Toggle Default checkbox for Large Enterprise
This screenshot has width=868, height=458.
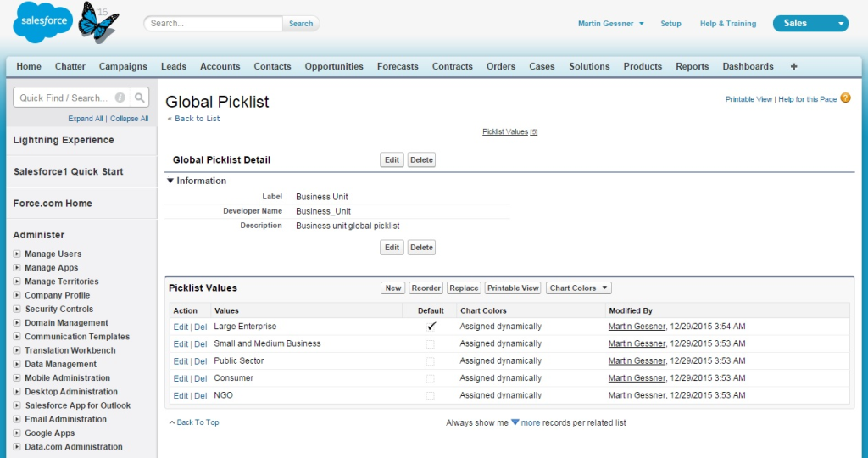431,327
